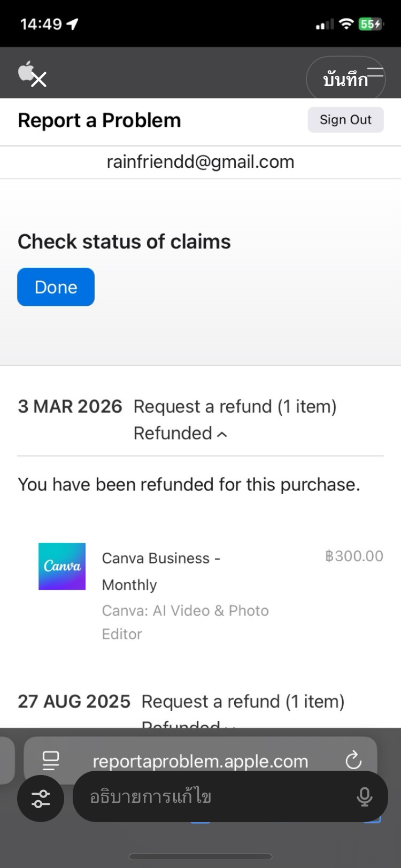
Task: Focus the อธิบายการแก้ไข text field
Action: (214, 797)
